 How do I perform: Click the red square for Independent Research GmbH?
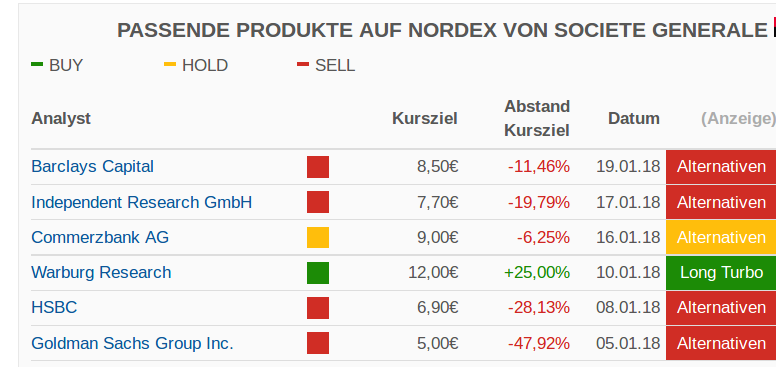point(318,202)
